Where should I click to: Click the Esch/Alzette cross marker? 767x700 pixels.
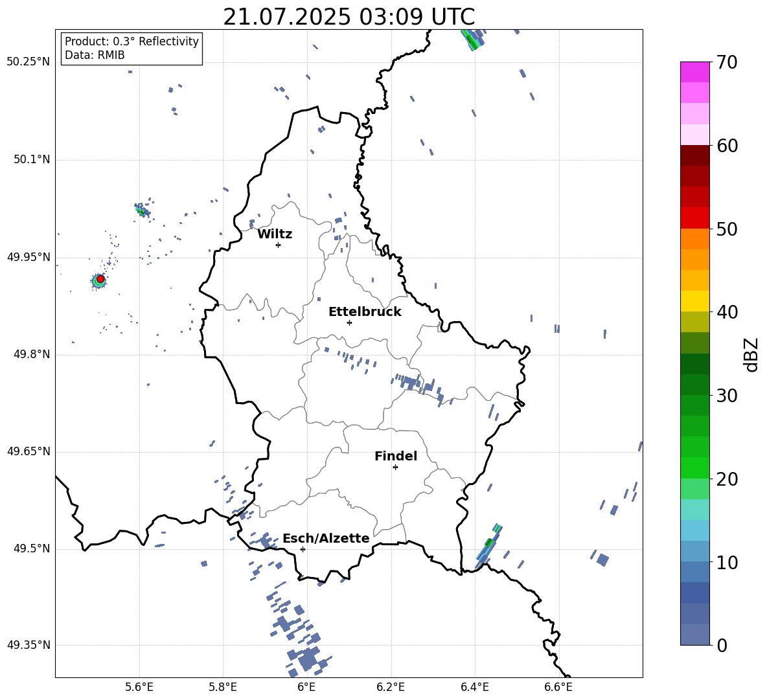[x=303, y=549]
